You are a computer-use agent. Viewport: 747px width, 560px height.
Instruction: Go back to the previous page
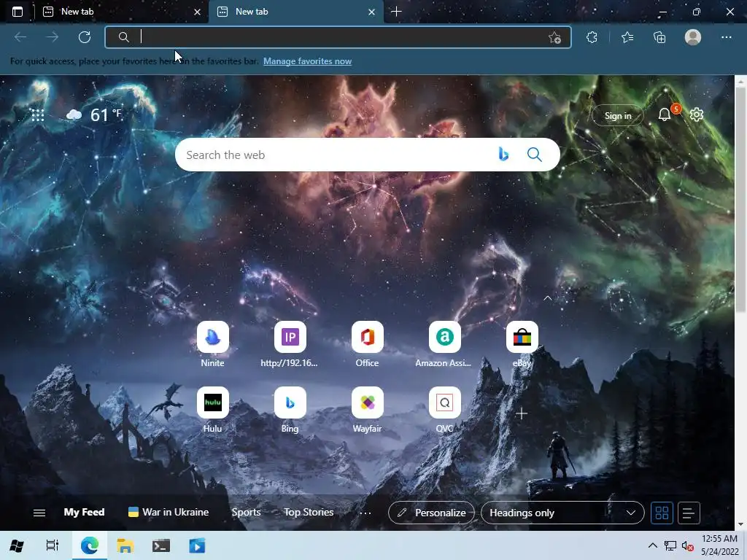[20, 37]
